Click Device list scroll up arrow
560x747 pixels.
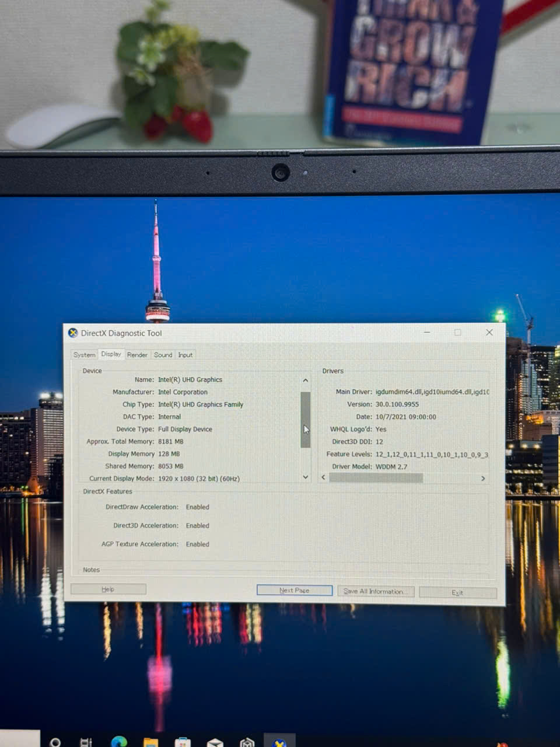[305, 381]
